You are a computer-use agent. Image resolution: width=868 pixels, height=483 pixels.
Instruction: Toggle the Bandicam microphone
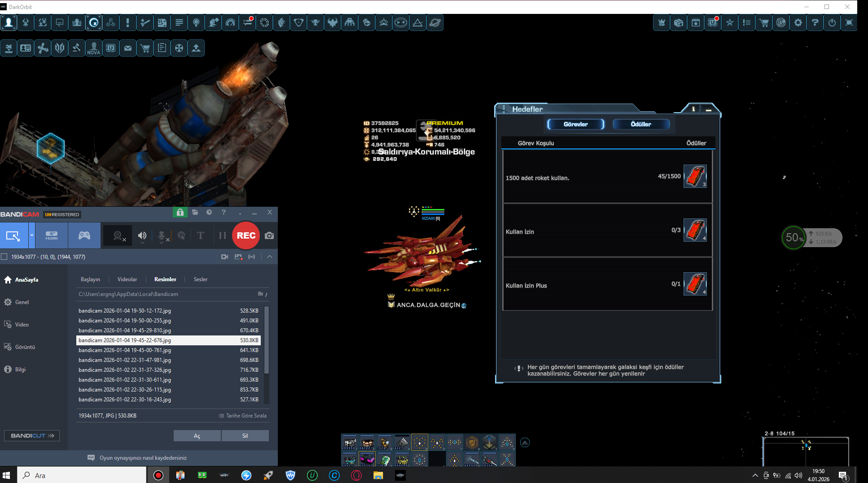(x=162, y=235)
